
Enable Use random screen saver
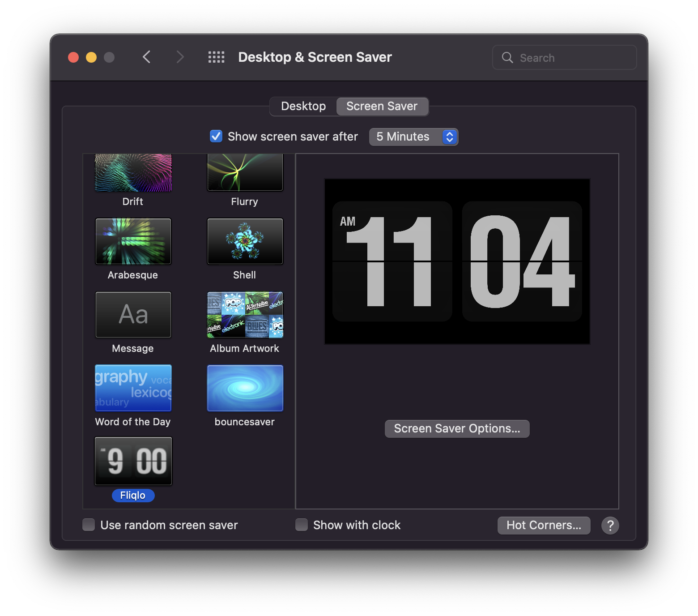(89, 525)
